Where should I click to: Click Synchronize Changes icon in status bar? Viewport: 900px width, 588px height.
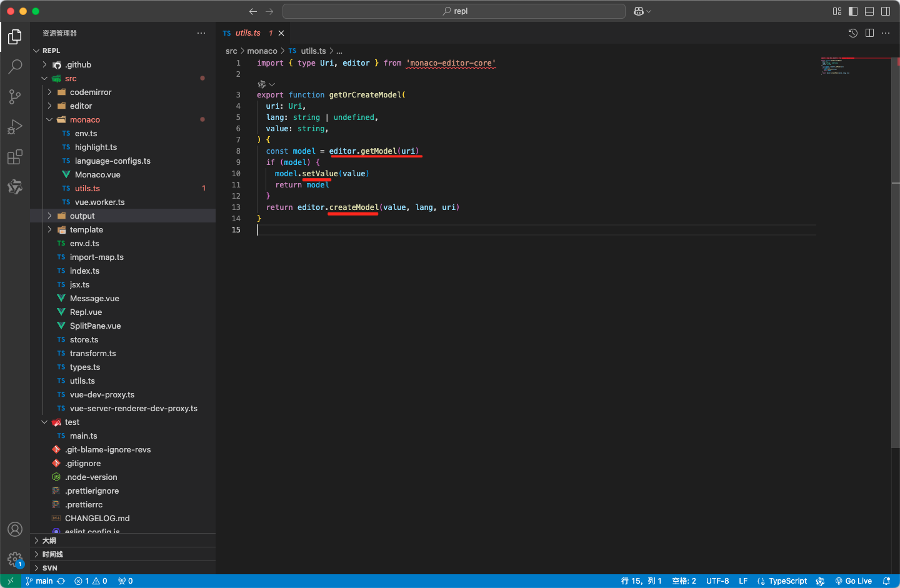(61, 581)
